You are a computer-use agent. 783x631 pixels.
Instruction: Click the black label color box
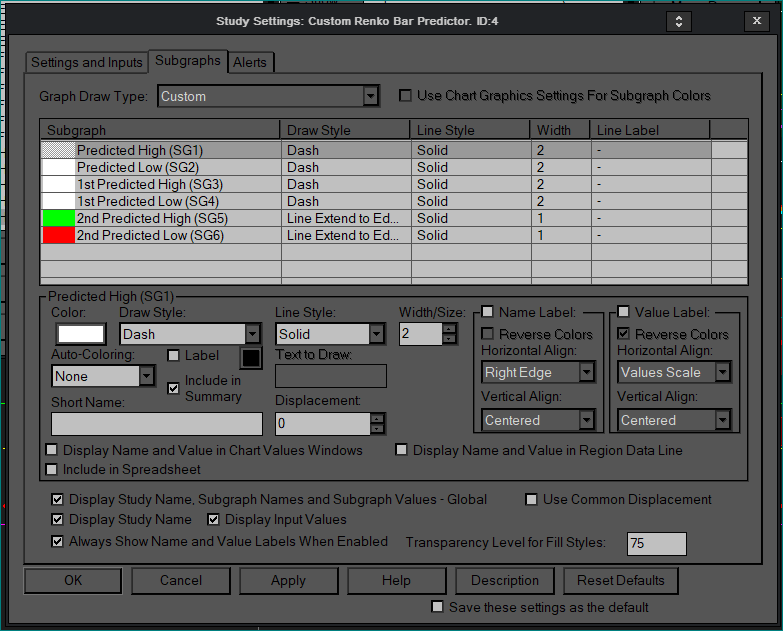pos(250,357)
